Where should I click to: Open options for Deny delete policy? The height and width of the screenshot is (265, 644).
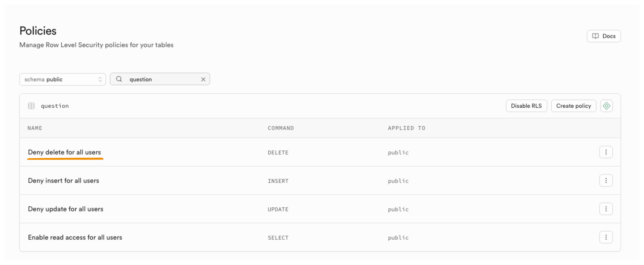(x=606, y=152)
